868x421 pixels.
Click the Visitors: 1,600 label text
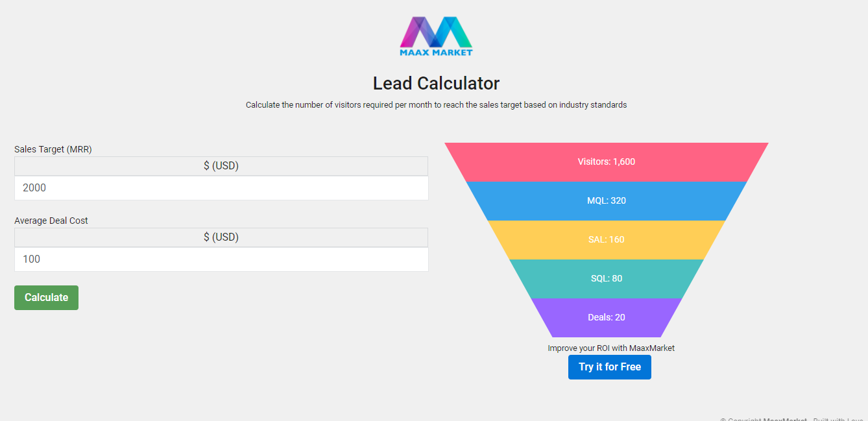point(607,162)
